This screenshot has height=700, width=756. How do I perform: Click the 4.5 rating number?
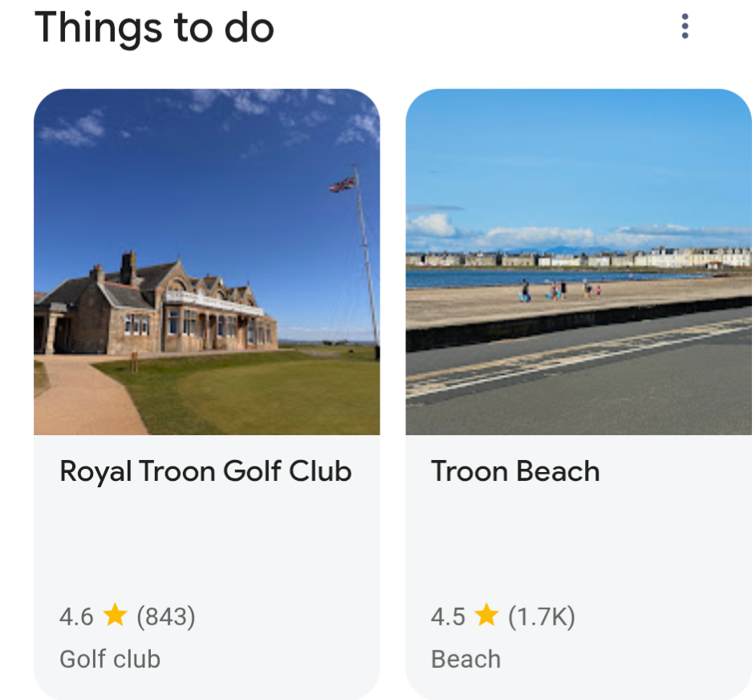pyautogui.click(x=448, y=617)
